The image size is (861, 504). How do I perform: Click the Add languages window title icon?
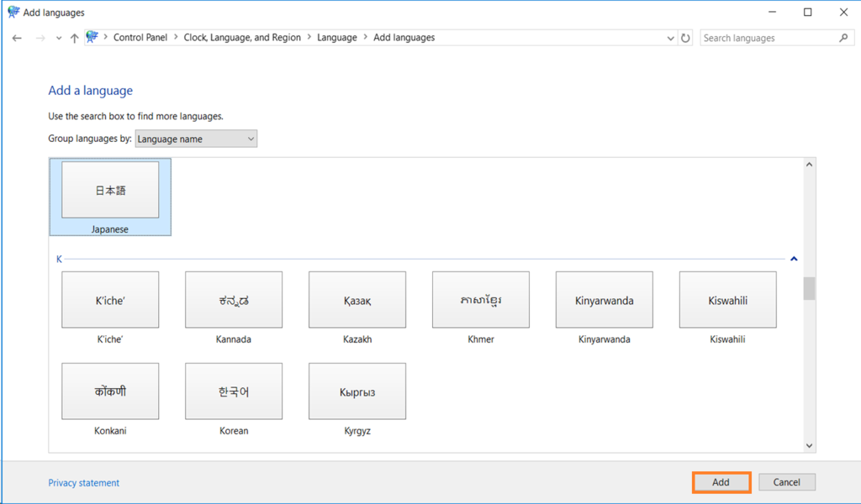pyautogui.click(x=13, y=12)
